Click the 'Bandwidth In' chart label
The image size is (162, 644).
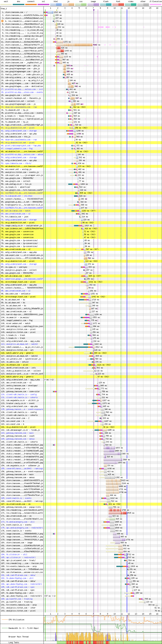pos(24,628)
